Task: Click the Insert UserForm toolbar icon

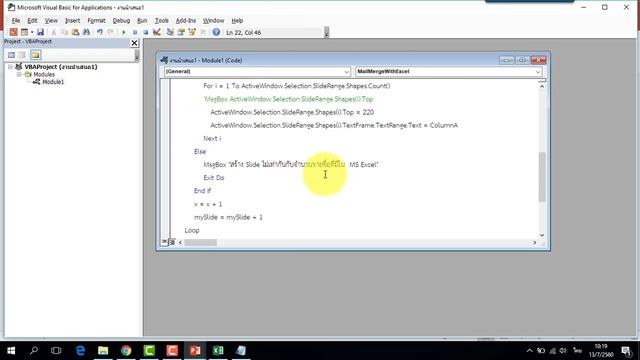Action: pos(24,32)
